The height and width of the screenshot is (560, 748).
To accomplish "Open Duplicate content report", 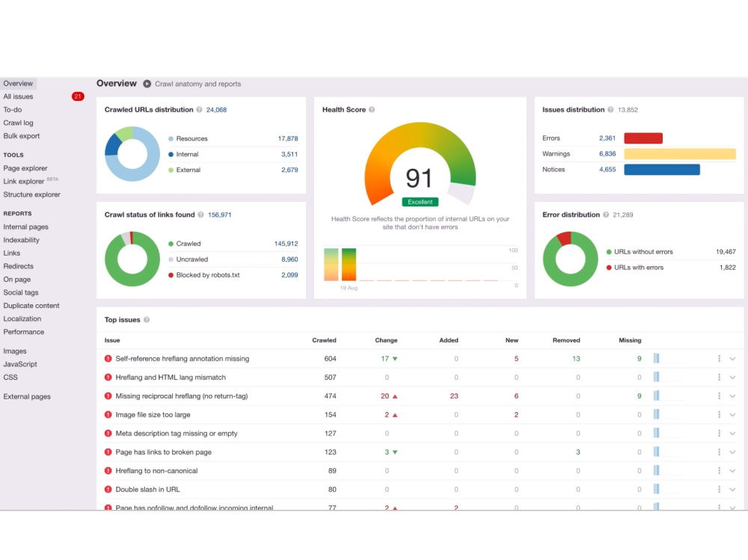I will point(31,306).
